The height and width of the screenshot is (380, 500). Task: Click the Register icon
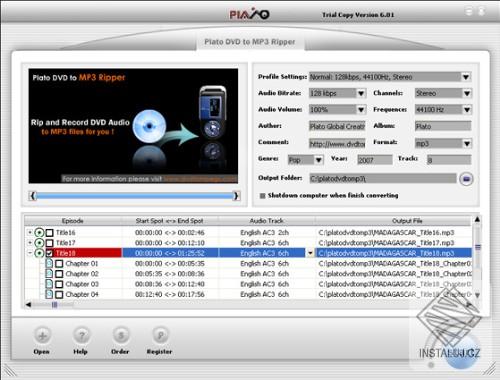point(160,335)
